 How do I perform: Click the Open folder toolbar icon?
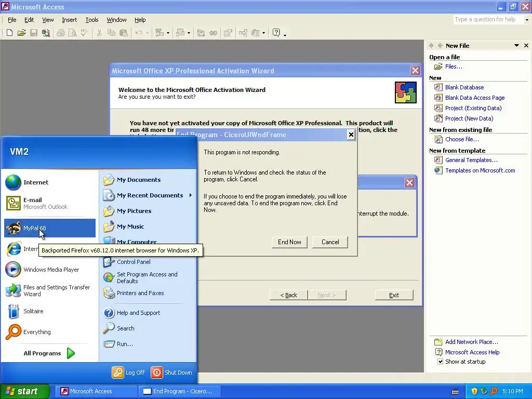click(x=22, y=33)
